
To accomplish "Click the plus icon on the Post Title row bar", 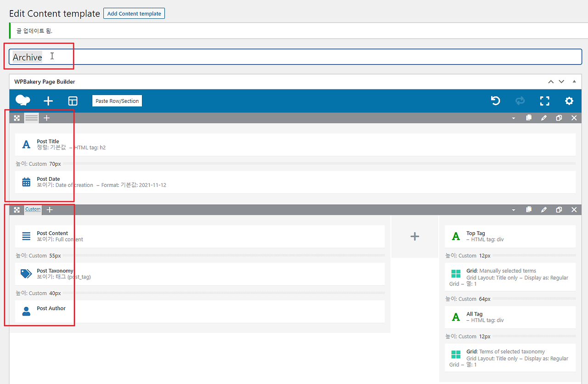I will point(46,118).
